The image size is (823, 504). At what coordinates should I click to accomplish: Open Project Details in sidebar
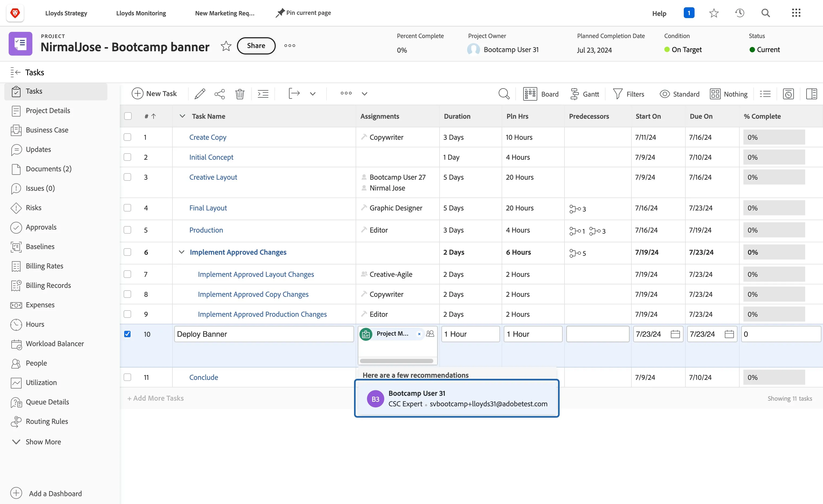pos(48,111)
